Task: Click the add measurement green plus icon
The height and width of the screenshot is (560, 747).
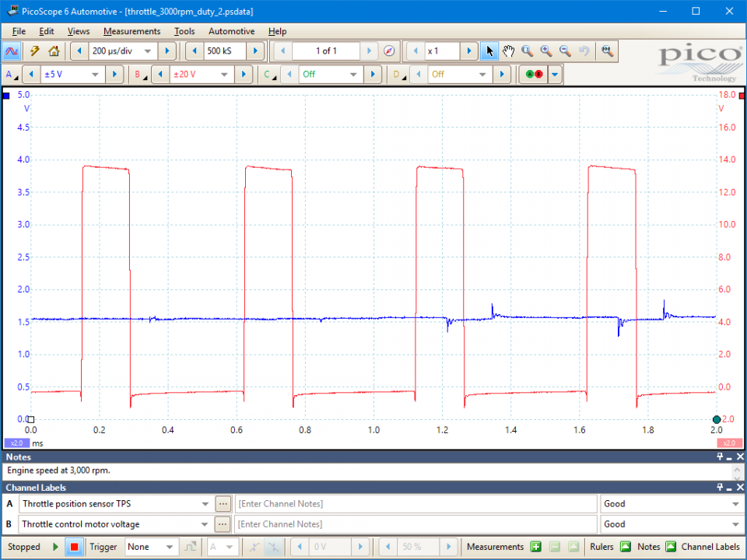Action: click(536, 547)
